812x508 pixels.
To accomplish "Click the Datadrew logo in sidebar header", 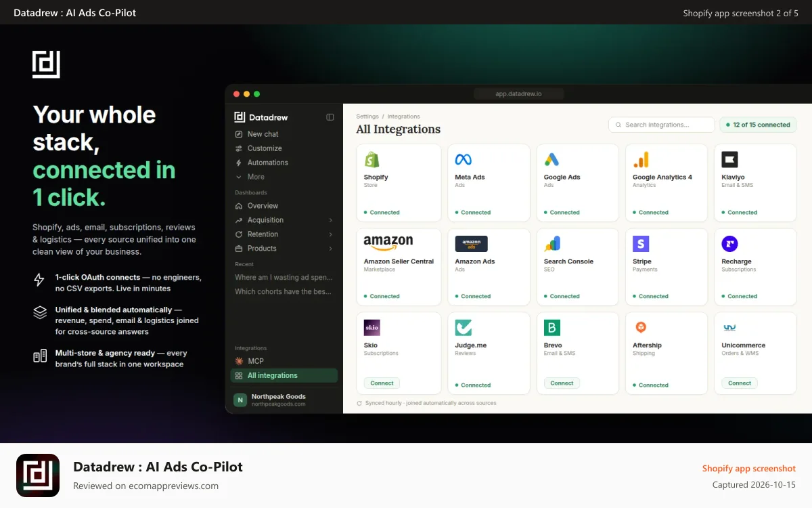I will 240,117.
